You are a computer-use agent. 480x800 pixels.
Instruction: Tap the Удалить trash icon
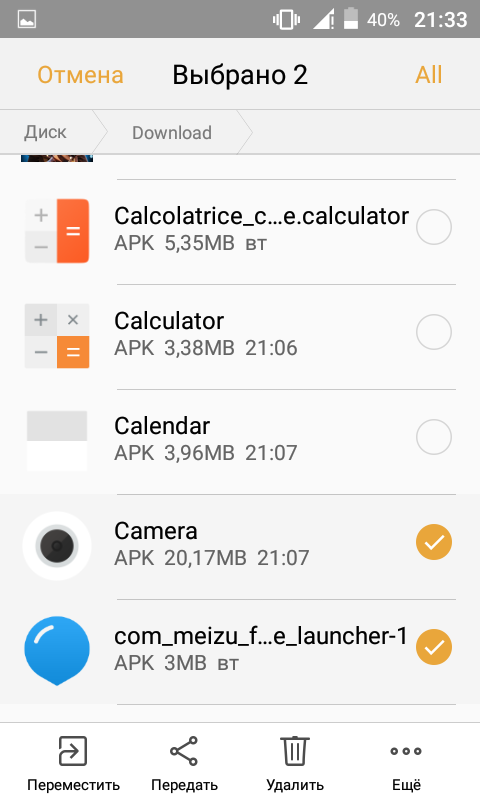(x=295, y=751)
